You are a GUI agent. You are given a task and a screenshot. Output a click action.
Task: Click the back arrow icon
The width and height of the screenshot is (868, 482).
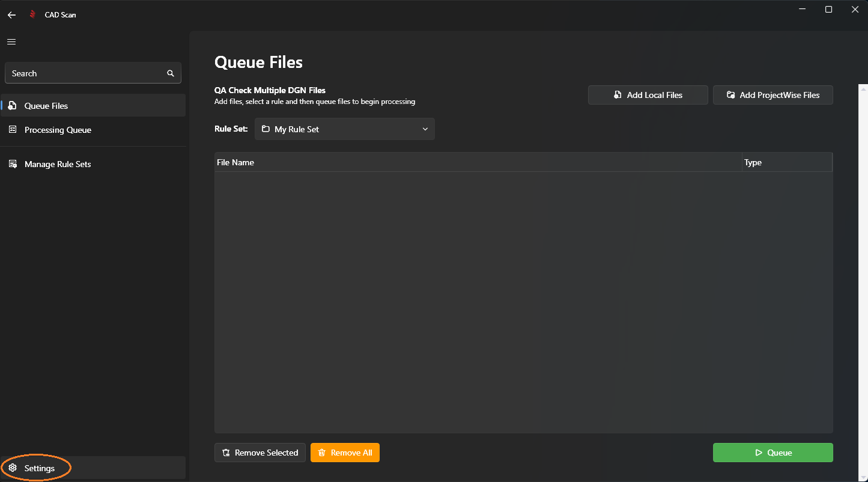[x=11, y=15]
